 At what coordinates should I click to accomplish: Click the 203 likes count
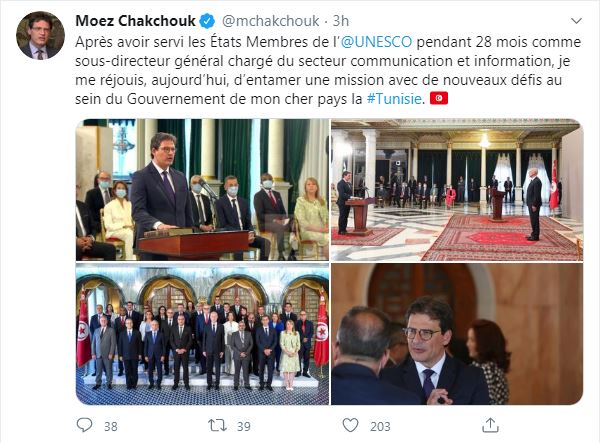click(x=380, y=426)
